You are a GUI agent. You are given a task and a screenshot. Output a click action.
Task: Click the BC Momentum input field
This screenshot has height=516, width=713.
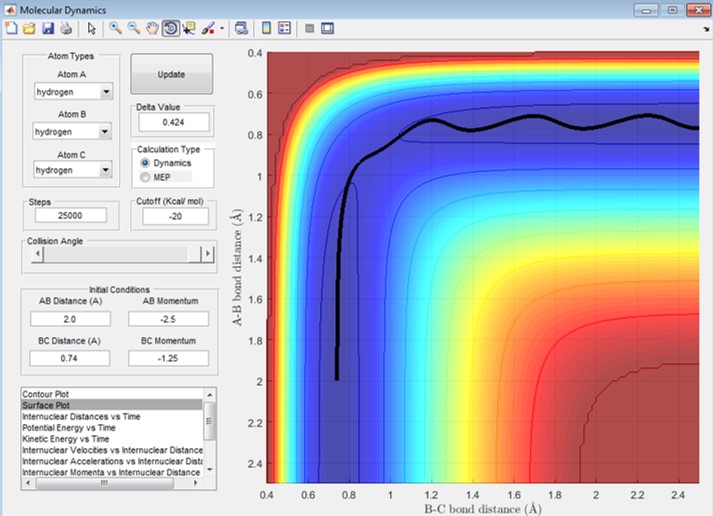click(168, 358)
